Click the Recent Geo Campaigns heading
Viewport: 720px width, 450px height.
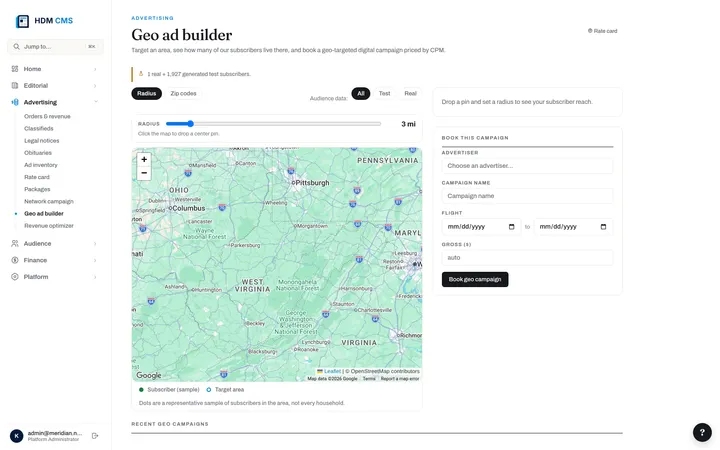[x=170, y=424]
